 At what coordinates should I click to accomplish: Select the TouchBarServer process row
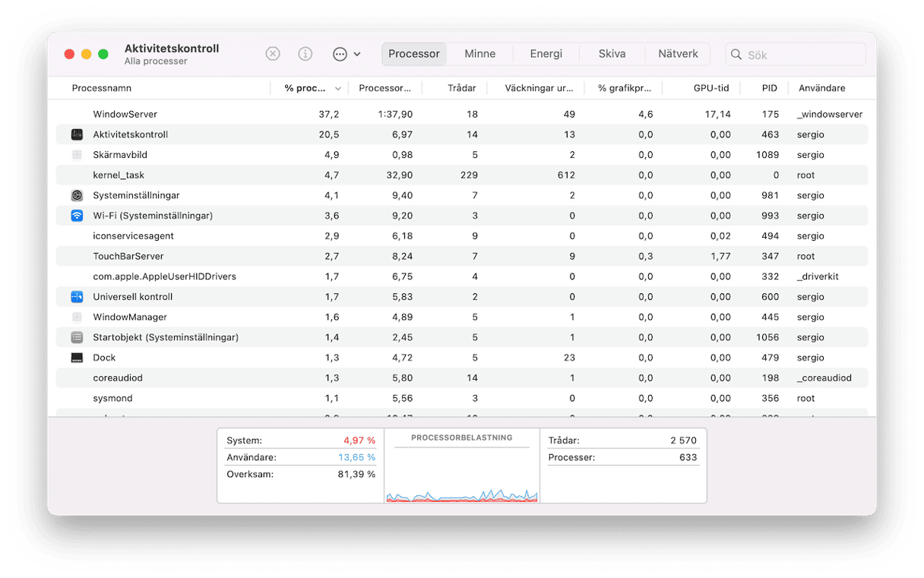point(462,256)
